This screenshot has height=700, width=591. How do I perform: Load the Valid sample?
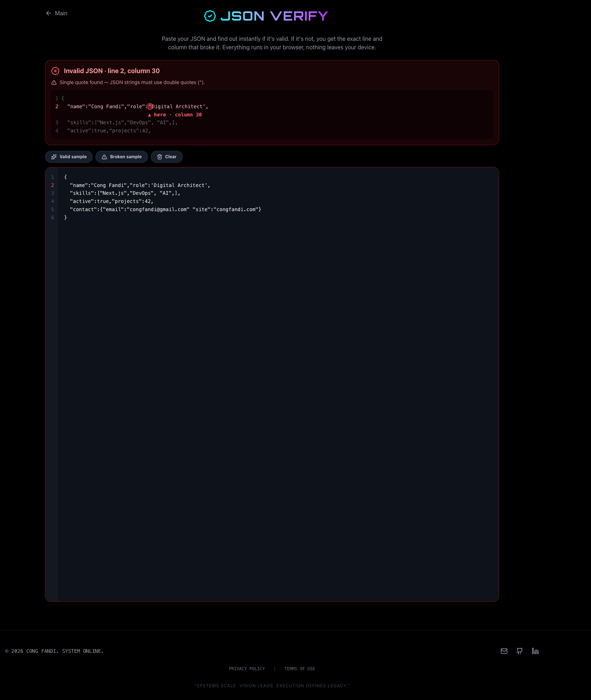point(69,157)
